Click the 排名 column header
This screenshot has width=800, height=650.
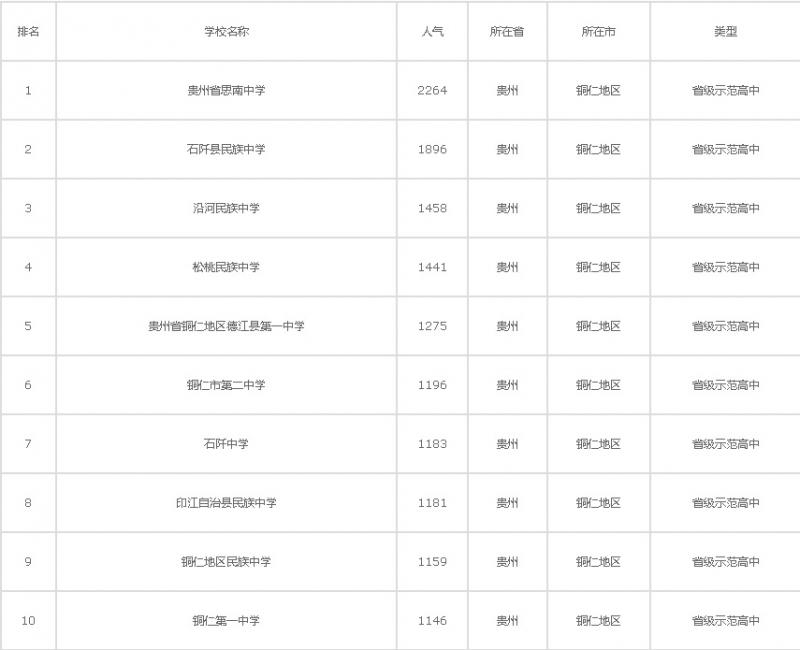(28, 31)
